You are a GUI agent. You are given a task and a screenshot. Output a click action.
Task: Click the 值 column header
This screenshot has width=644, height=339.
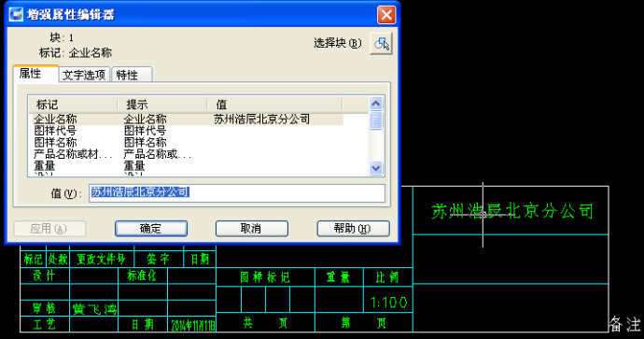(x=274, y=105)
